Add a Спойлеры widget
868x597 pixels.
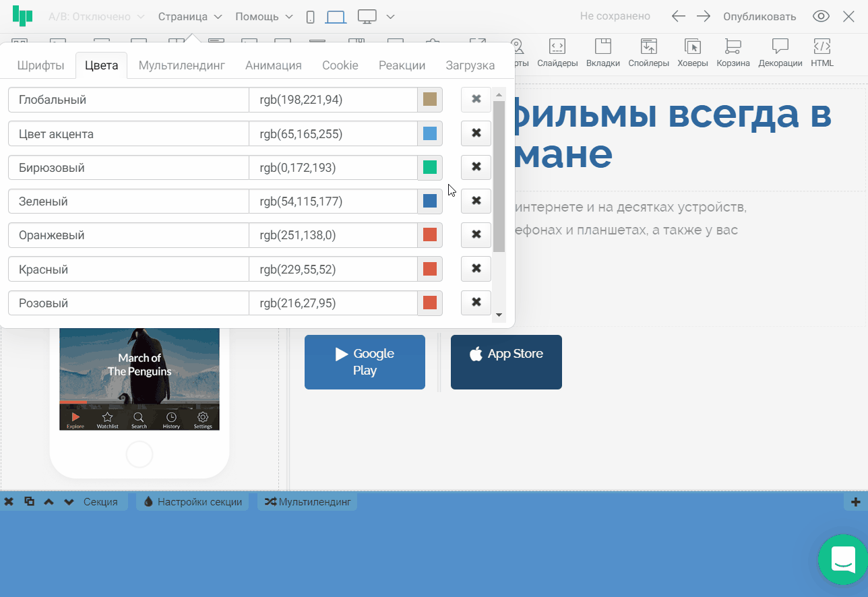pyautogui.click(x=648, y=53)
